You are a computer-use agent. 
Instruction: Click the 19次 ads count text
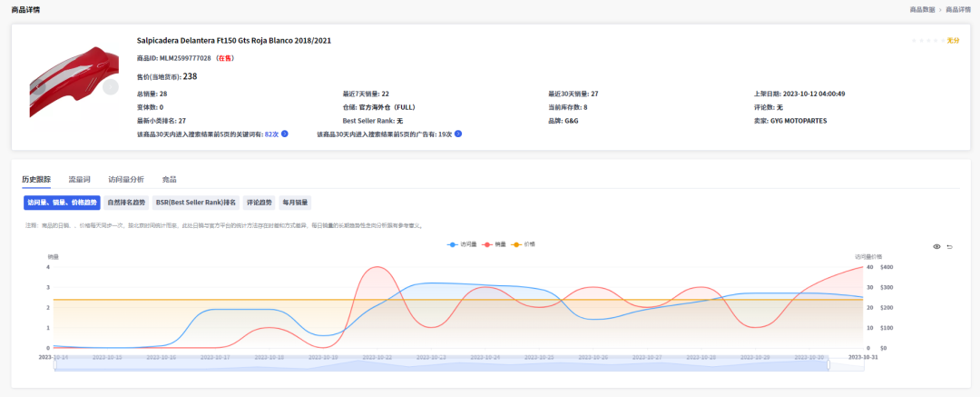tap(445, 134)
